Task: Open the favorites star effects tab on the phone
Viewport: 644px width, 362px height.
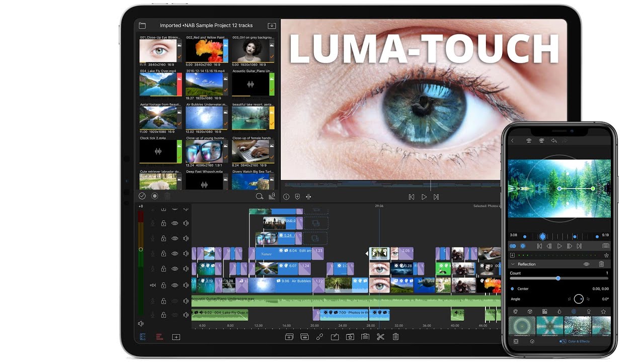Action: pos(603,312)
